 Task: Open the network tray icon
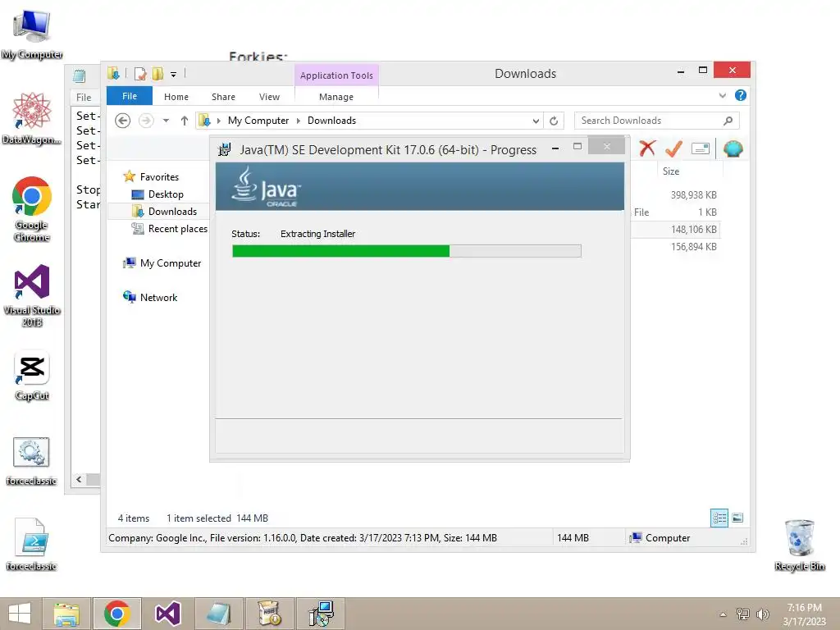coord(742,614)
